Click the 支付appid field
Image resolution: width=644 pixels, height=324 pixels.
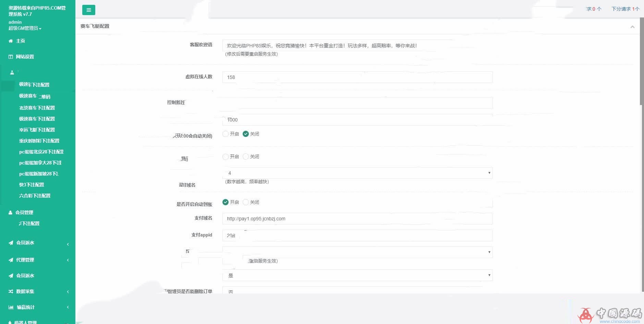tap(357, 235)
